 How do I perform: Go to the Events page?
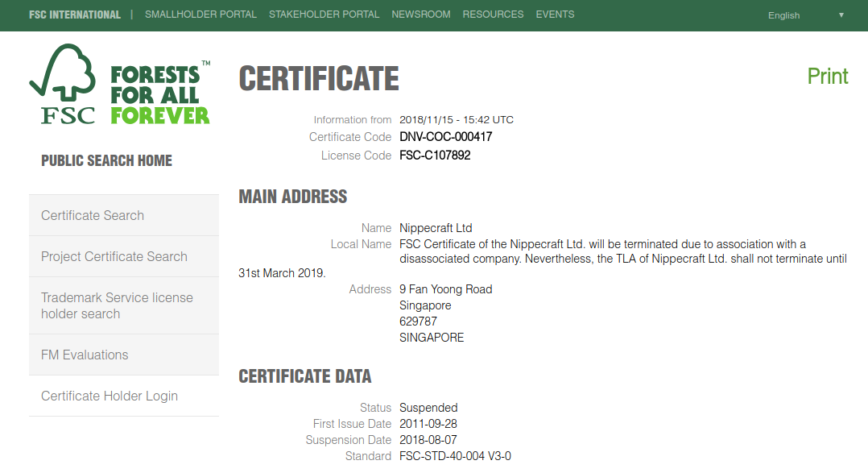(555, 15)
